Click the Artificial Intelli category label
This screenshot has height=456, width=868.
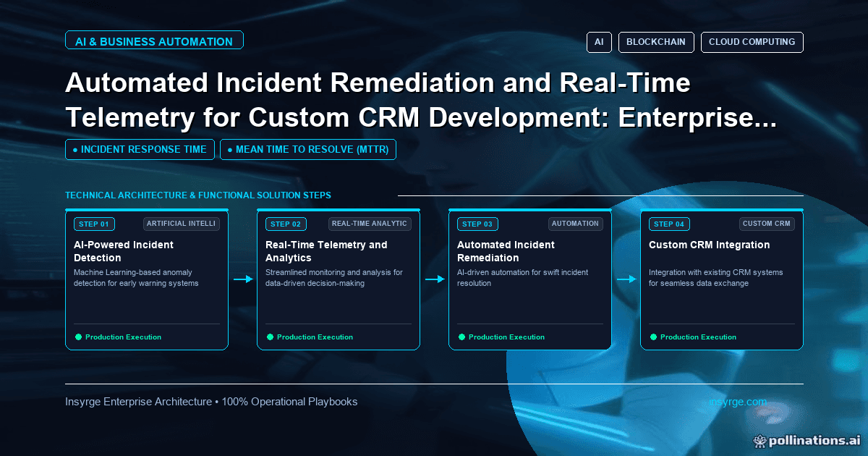click(x=182, y=224)
